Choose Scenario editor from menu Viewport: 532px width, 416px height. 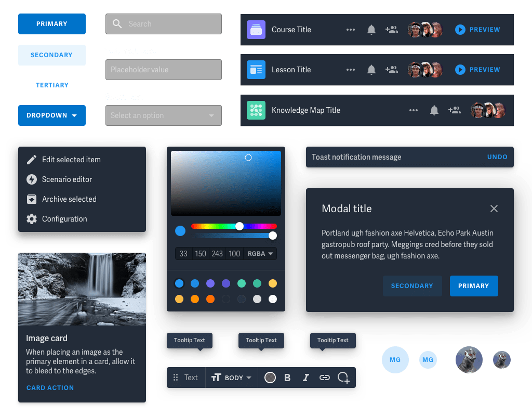tap(82, 179)
